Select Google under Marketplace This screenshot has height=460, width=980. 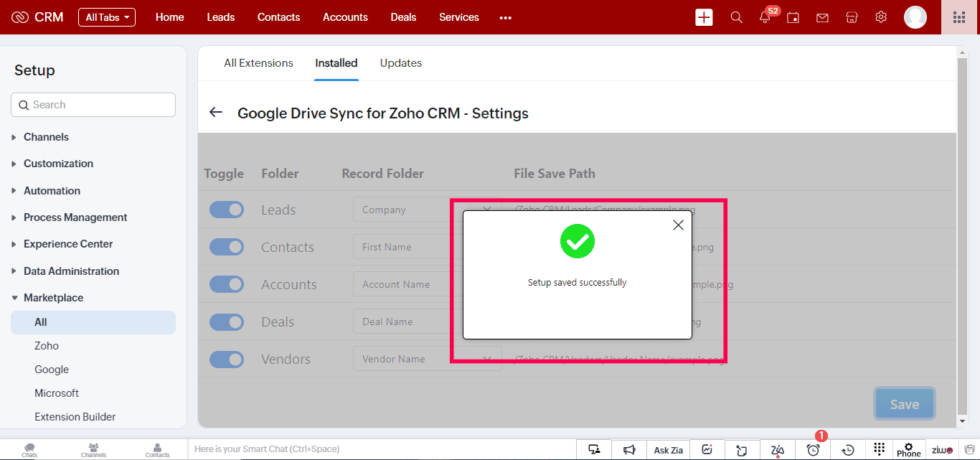52,370
